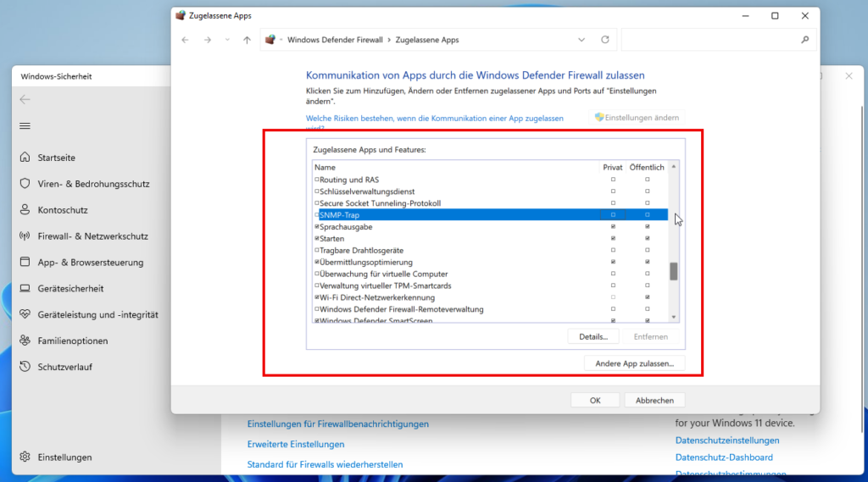
Task: Toggle Wi-Fi Direct-Netzwerkerkennung Öffentlich checkbox
Action: click(647, 297)
